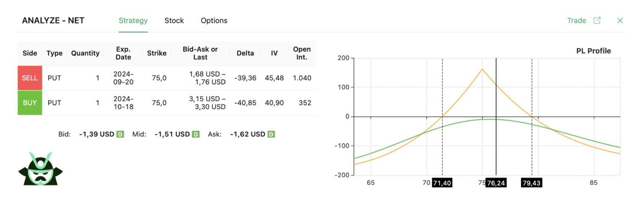The width and height of the screenshot is (644, 203).
Task: Click the PL Profile chart title
Action: (x=594, y=51)
